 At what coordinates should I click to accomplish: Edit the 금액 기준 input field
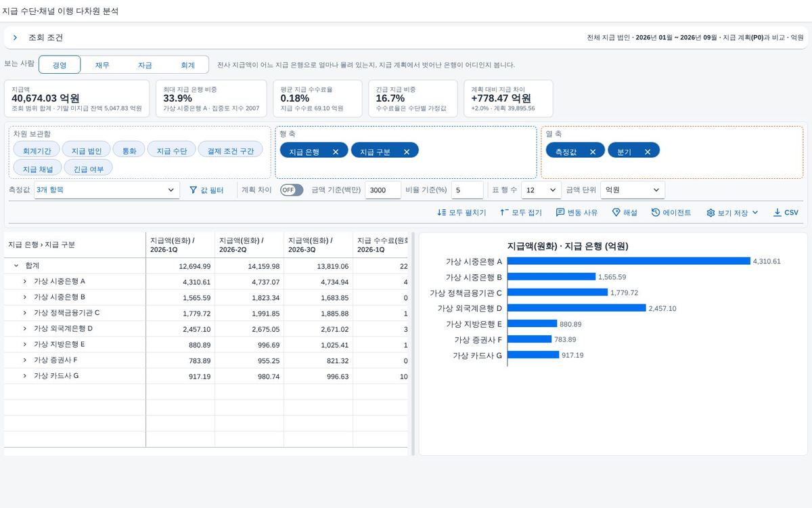point(383,190)
